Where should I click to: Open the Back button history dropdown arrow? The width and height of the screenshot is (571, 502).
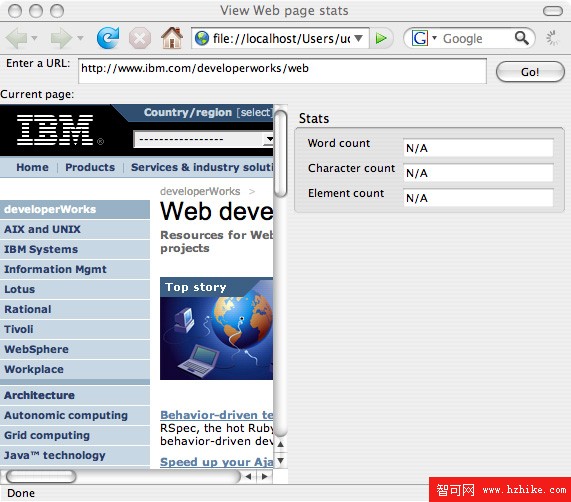click(x=34, y=37)
